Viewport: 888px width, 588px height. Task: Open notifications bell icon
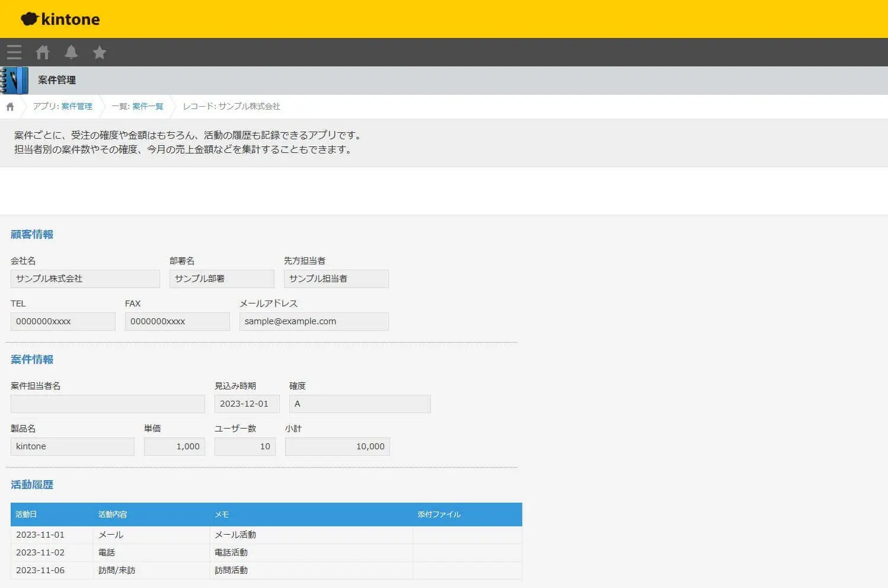[71, 52]
